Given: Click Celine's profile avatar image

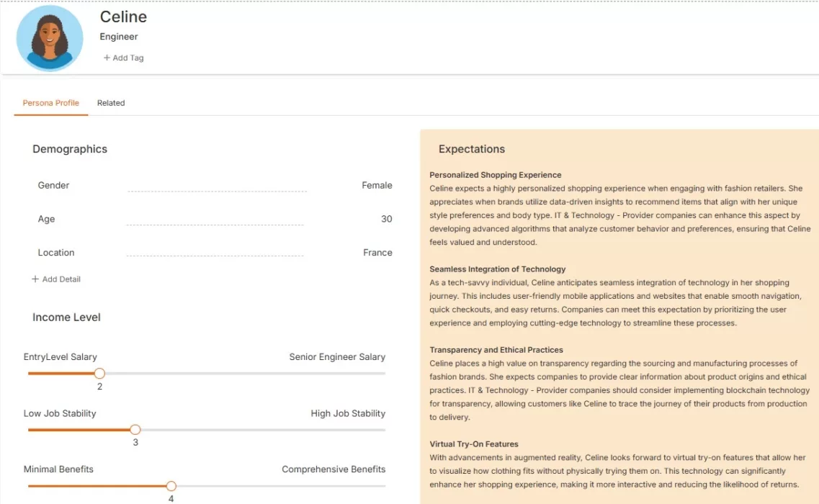Looking at the screenshot, I should coord(50,38).
